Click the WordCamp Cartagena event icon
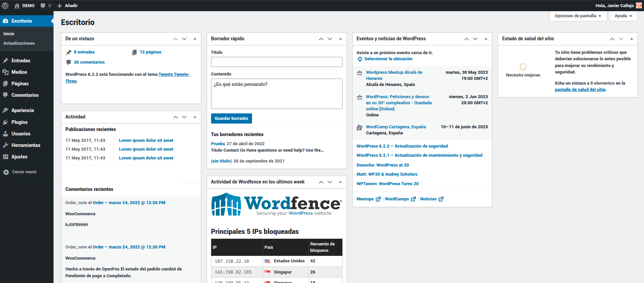This screenshot has height=283, width=644. pos(359,128)
